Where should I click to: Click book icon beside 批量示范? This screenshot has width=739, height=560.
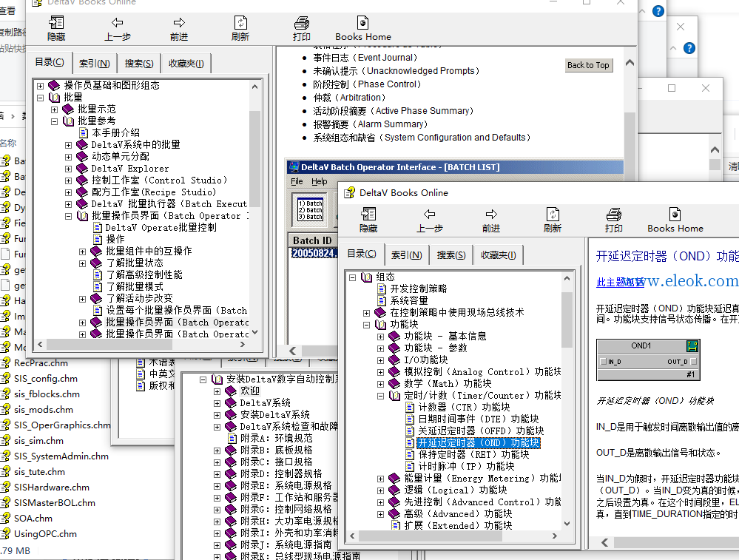[x=68, y=109]
